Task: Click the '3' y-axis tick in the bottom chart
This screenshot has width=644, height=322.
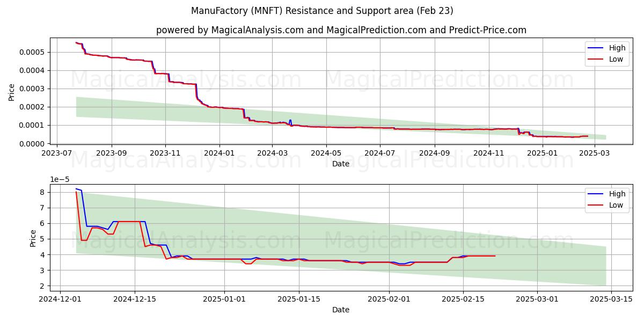Action: click(43, 270)
